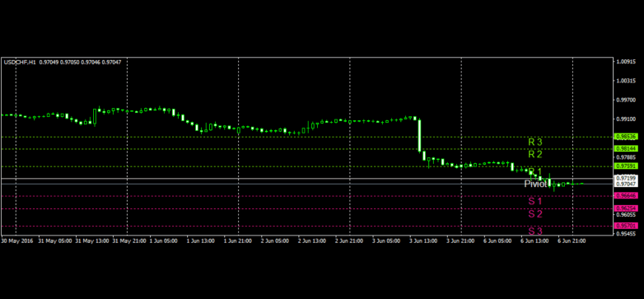Click the 0.97047 current price tag
Viewport: 644px width, 299px height.
(x=626, y=185)
